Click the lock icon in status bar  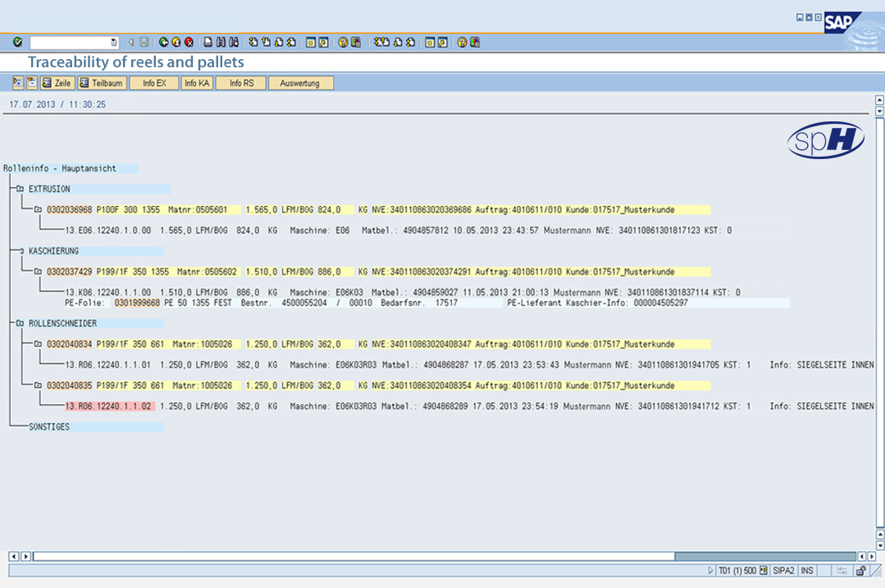click(x=861, y=571)
